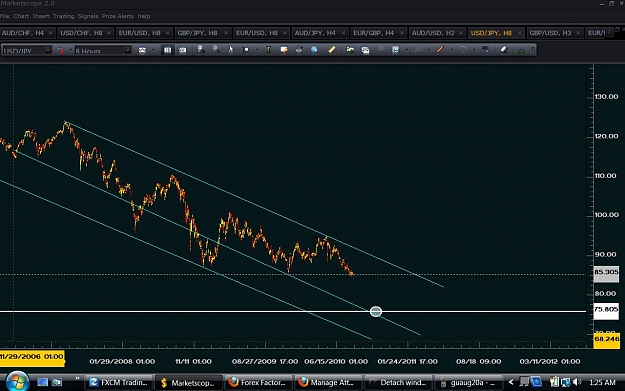Expand the arrow next to the ellipse tool

[x=474, y=50]
